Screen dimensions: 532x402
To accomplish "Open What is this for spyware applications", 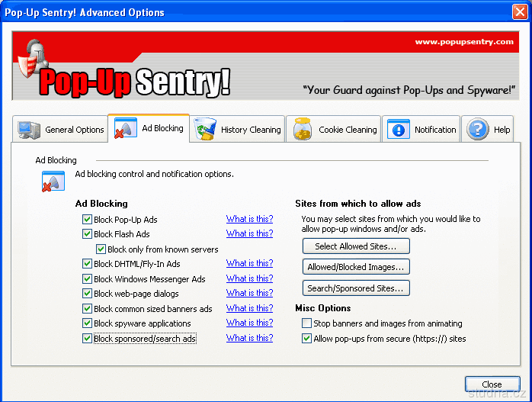I will (250, 323).
